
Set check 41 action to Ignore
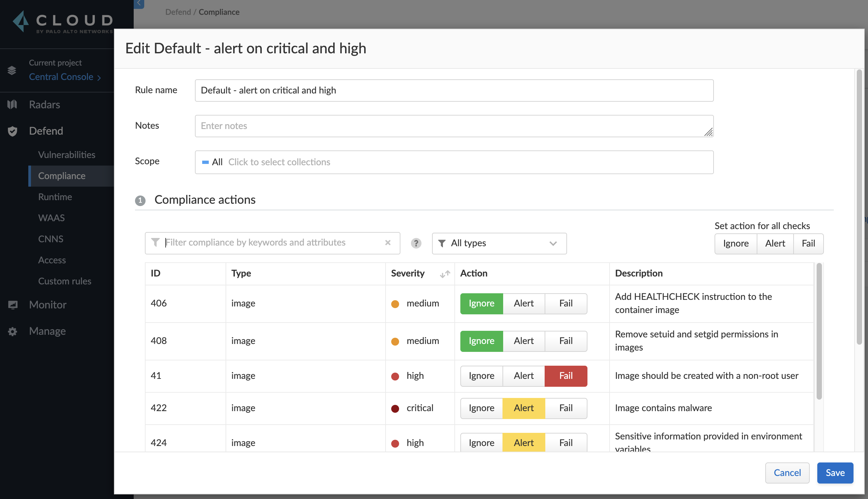481,376
